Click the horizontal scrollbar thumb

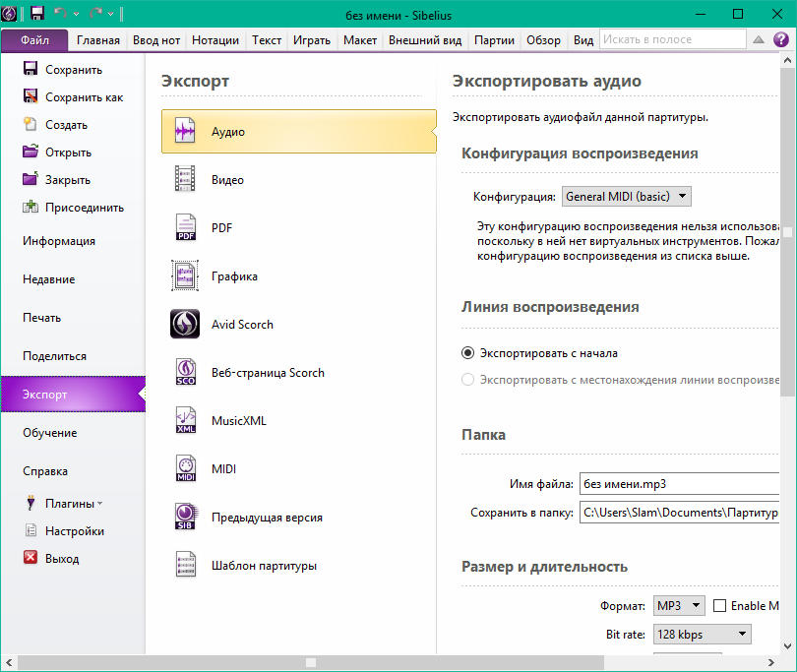(311, 662)
